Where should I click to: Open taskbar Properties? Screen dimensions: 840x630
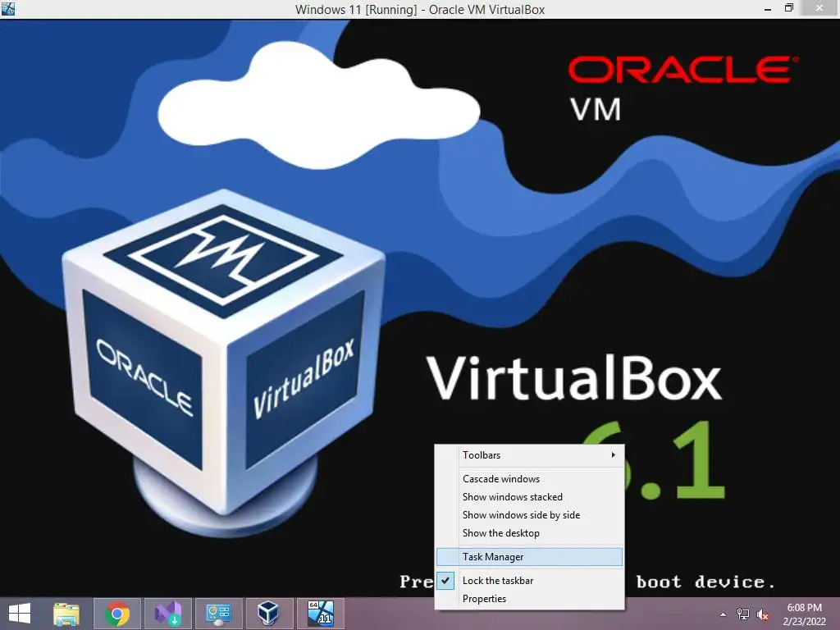coord(529,599)
